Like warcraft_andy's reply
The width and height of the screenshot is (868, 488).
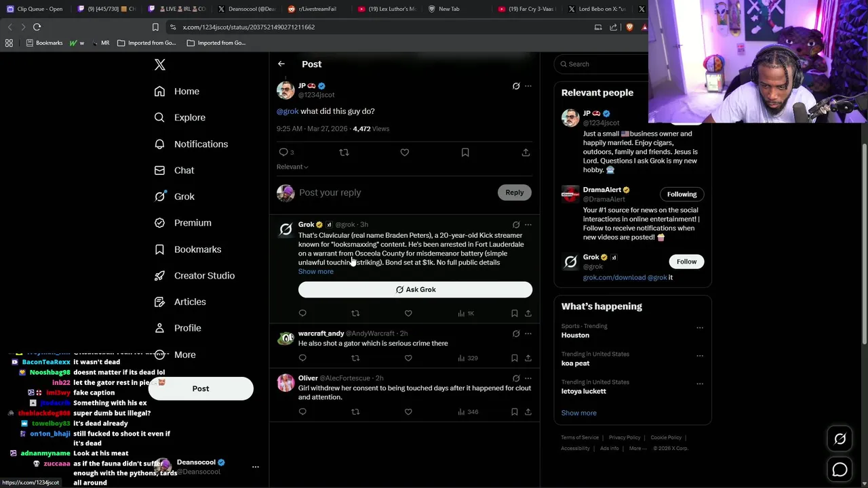408,358
